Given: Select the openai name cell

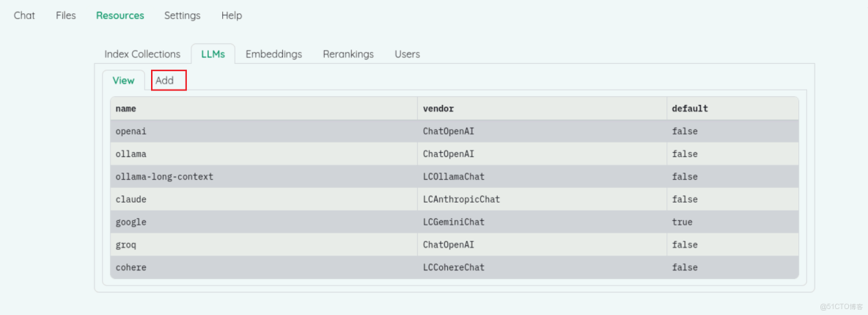Looking at the screenshot, I should (263, 131).
